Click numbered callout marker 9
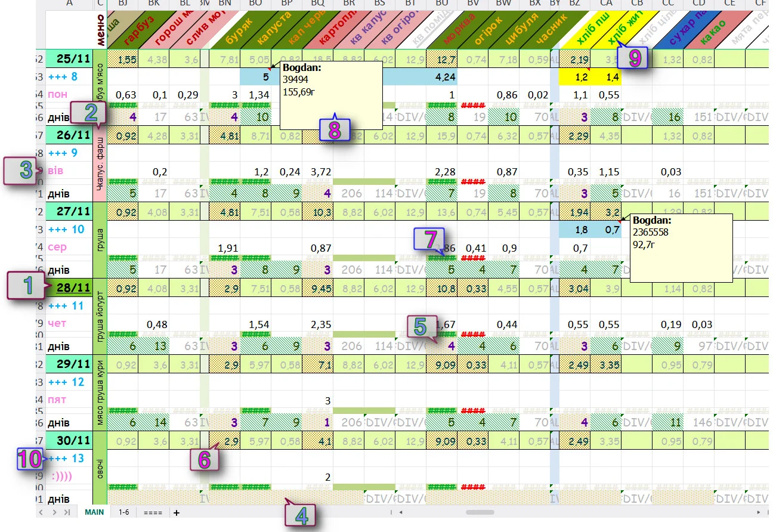 click(634, 58)
